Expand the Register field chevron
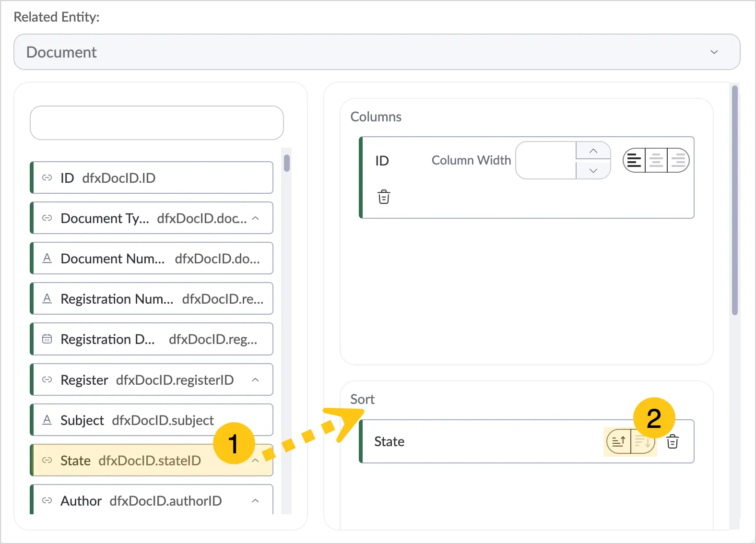The image size is (756, 544). tap(256, 380)
